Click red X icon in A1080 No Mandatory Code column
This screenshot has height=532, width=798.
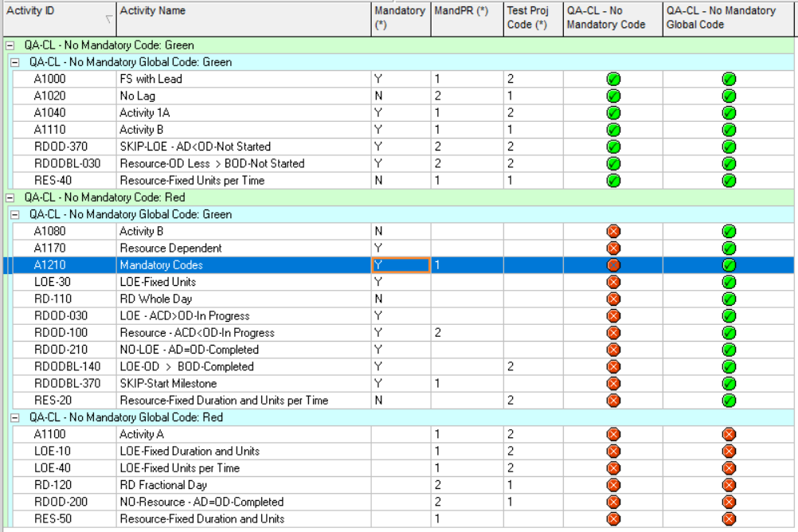pos(613,232)
